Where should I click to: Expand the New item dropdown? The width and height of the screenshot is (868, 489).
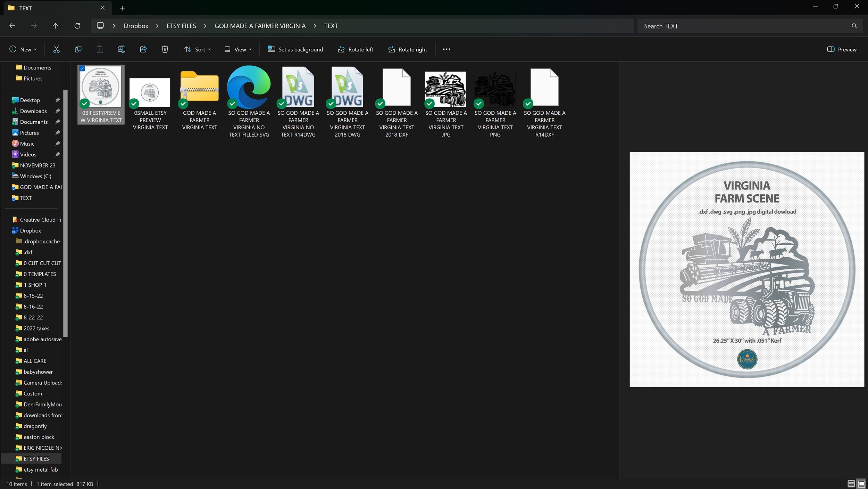pyautogui.click(x=23, y=49)
